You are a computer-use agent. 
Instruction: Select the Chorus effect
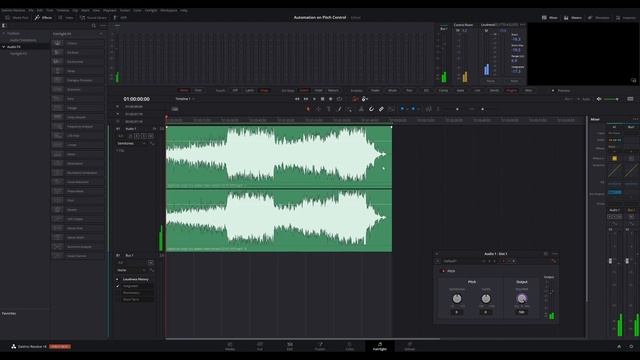pyautogui.click(x=78, y=43)
